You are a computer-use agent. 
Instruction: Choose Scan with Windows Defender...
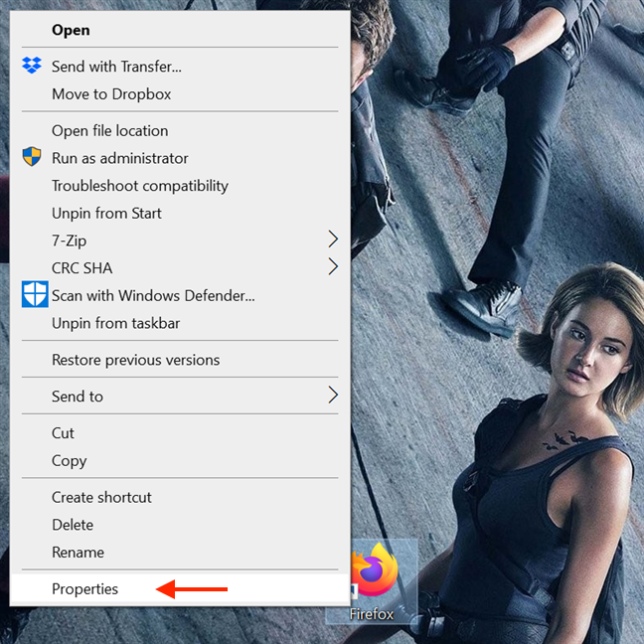coord(180,296)
